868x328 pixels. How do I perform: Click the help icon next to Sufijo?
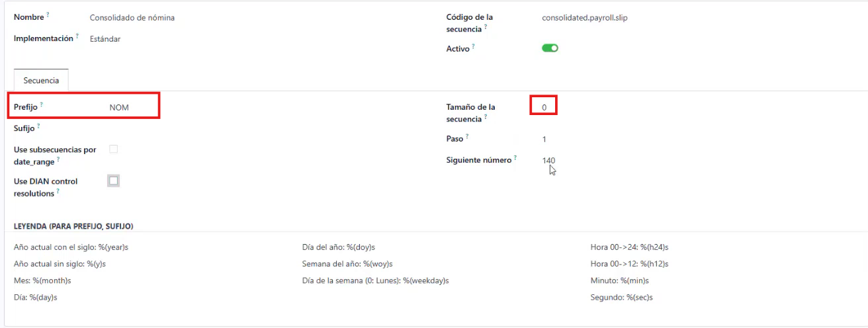38,126
